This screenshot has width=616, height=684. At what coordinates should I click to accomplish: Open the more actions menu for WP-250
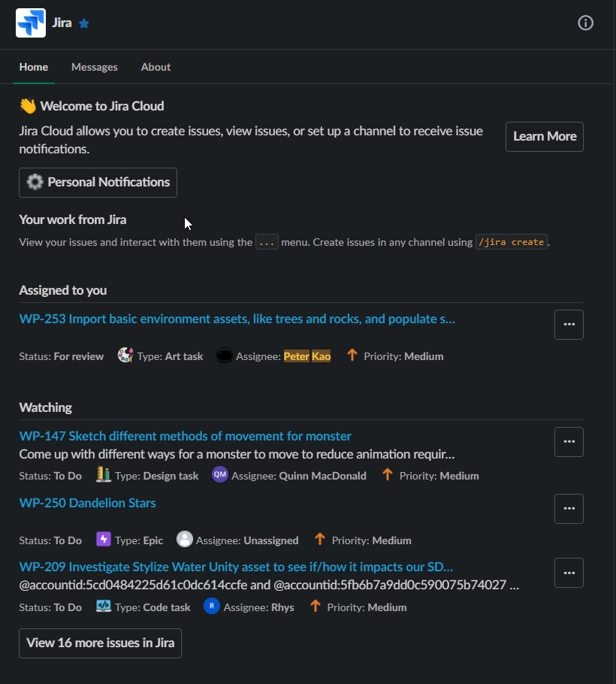coord(569,509)
